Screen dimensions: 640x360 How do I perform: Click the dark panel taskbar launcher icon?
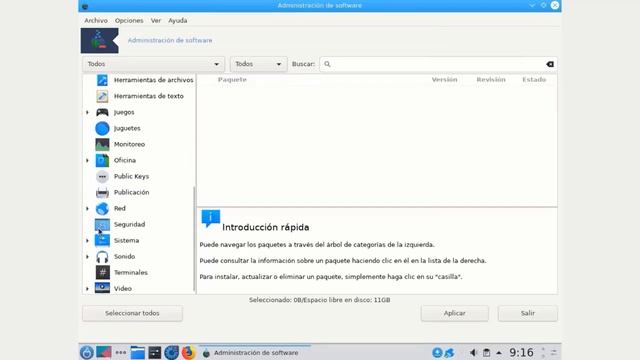pyautogui.click(x=155, y=352)
